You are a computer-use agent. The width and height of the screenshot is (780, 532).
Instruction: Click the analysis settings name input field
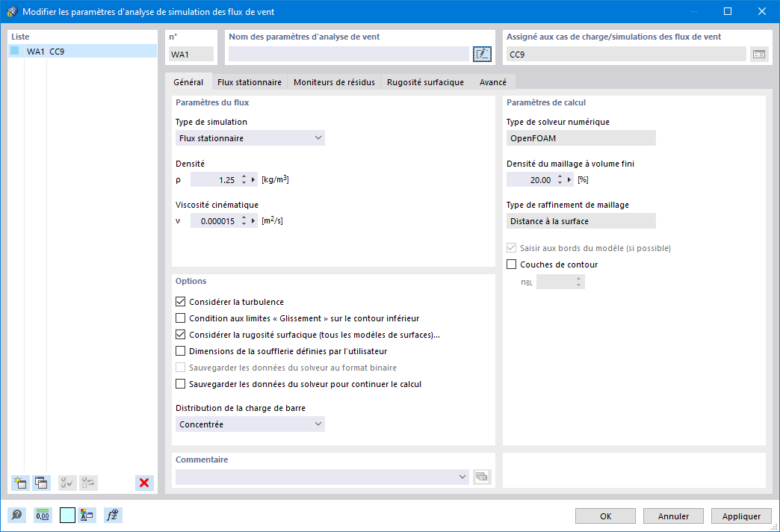pos(349,55)
